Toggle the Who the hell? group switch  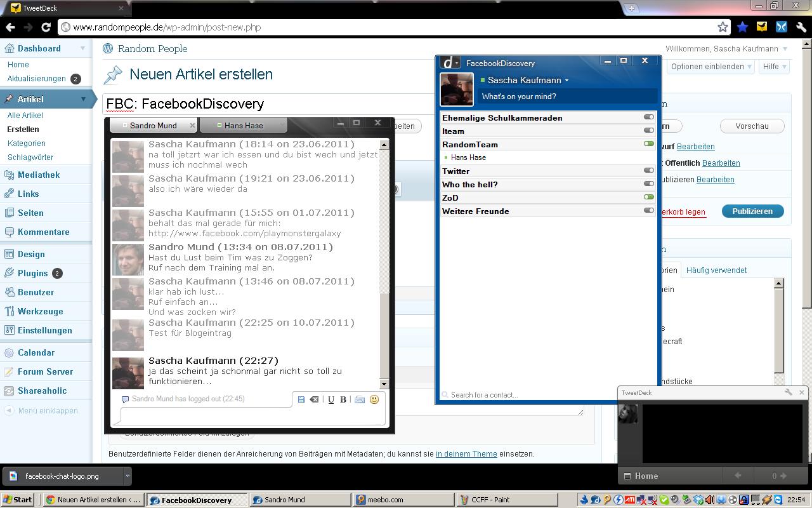coord(648,184)
